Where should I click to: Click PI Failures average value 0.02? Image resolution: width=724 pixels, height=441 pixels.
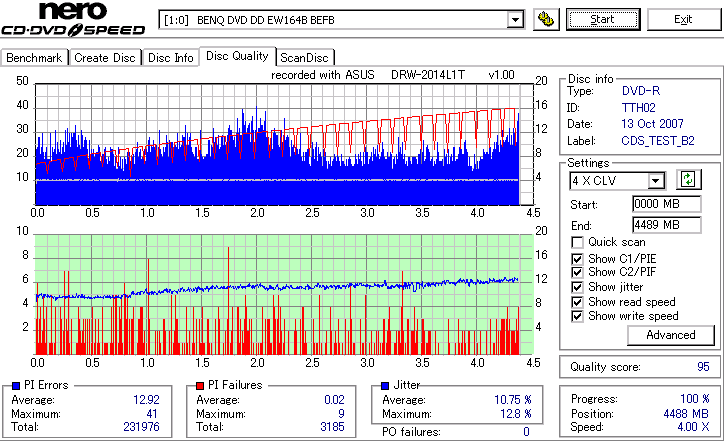pyautogui.click(x=334, y=400)
